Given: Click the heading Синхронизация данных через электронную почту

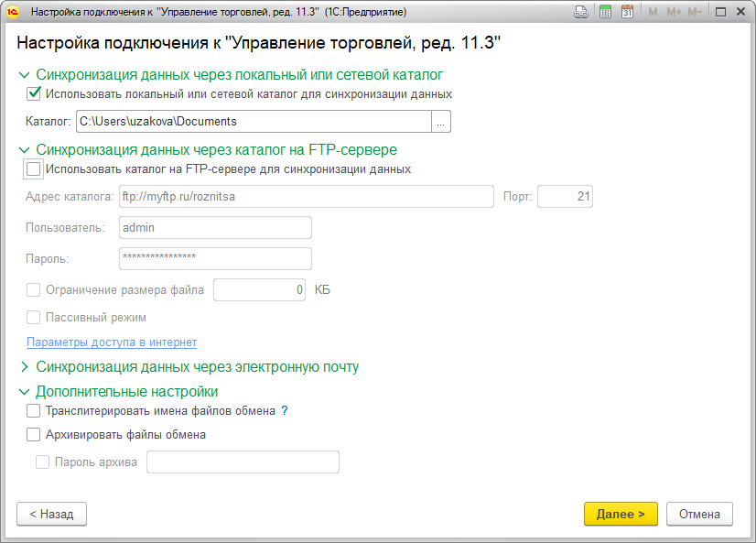Looking at the screenshot, I should (197, 367).
